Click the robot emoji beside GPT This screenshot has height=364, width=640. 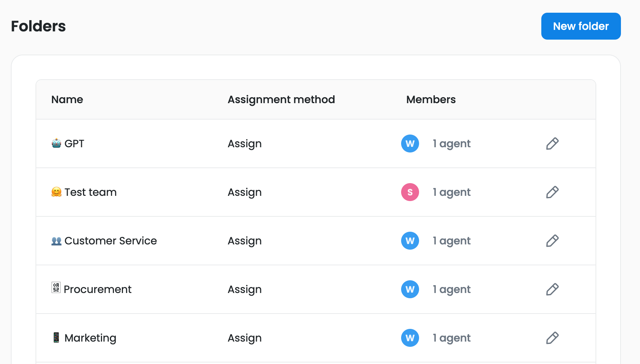56,143
